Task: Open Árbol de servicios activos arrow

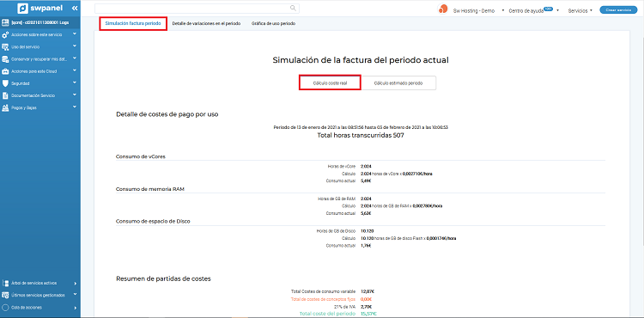Action: pos(76,283)
